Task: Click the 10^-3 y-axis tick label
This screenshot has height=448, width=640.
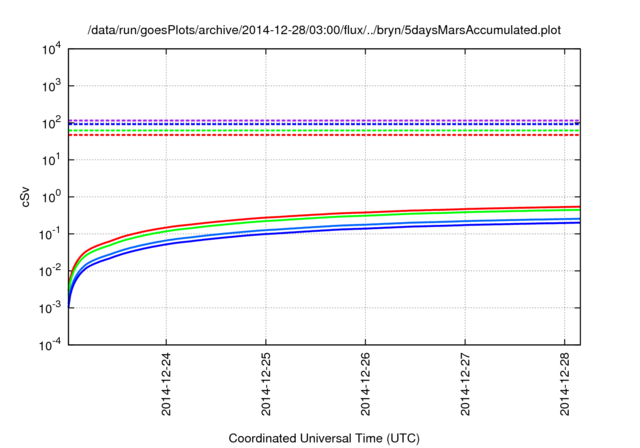Action: tap(50, 308)
